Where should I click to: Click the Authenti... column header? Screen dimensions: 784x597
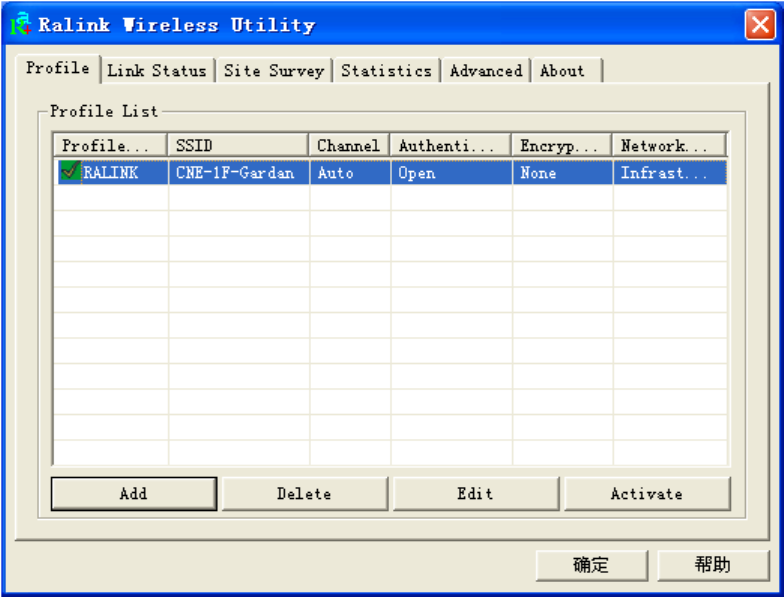click(450, 146)
